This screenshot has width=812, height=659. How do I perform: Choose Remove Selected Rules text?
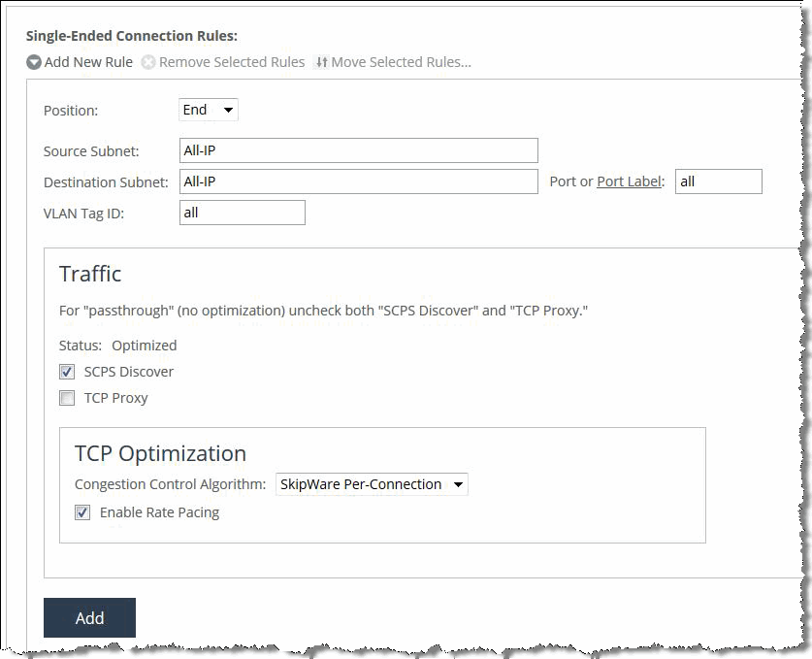pos(232,62)
